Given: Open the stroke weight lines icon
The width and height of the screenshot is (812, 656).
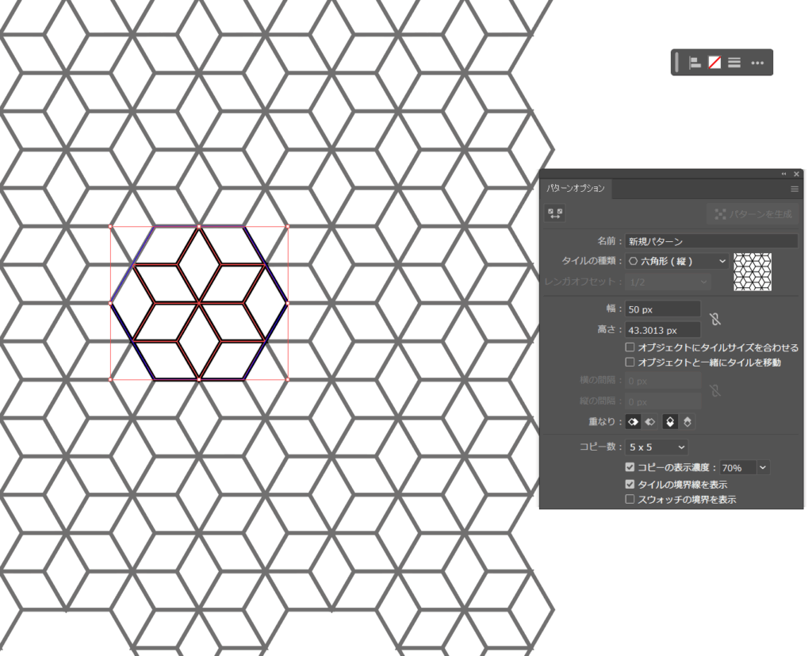Looking at the screenshot, I should (734, 63).
